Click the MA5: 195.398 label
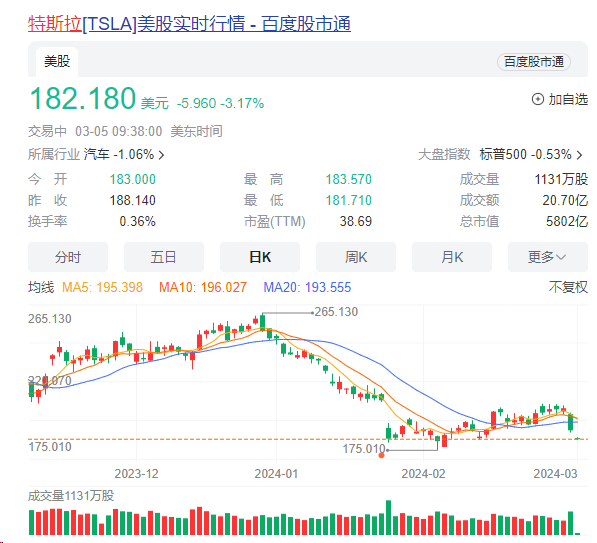The image size is (597, 543). pos(102,287)
